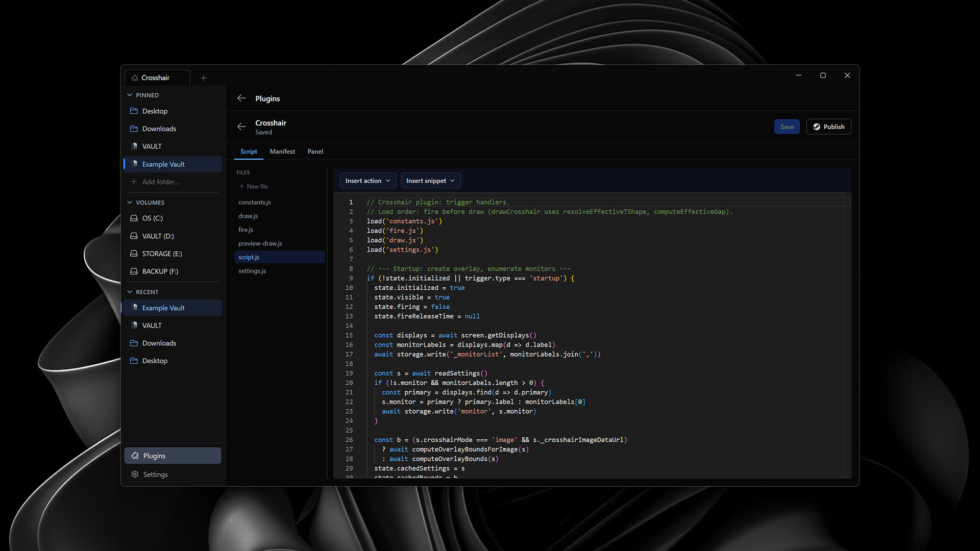Switch to the Manifest tab

(282, 152)
